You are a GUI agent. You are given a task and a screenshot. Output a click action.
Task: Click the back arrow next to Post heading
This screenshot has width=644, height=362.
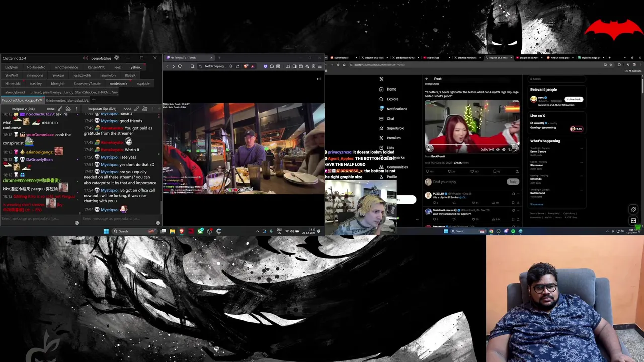pyautogui.click(x=427, y=79)
